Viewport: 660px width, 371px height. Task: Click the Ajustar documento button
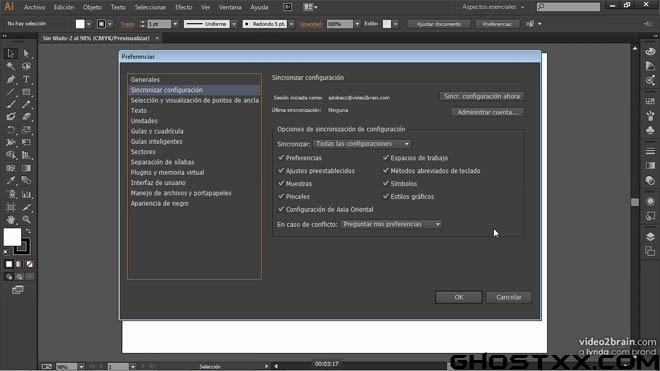(x=439, y=24)
